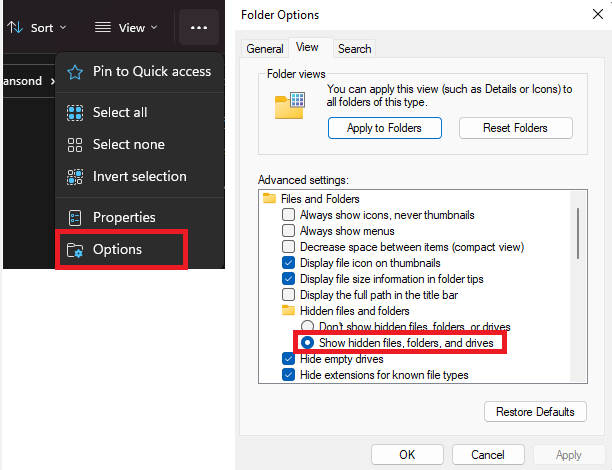Switch to the View tab

click(311, 48)
